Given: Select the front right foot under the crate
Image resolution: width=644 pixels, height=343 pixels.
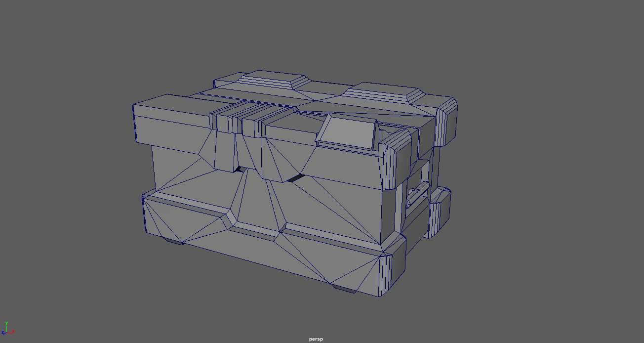Looking at the screenshot, I should click(344, 289).
